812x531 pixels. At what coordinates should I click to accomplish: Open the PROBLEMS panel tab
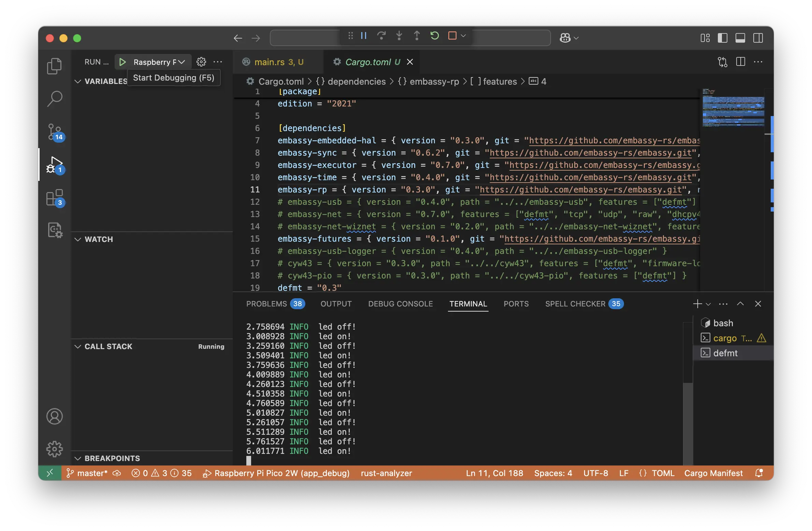click(x=267, y=304)
